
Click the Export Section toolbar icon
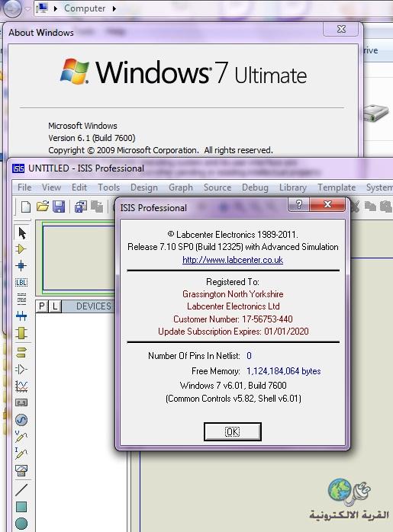97,207
